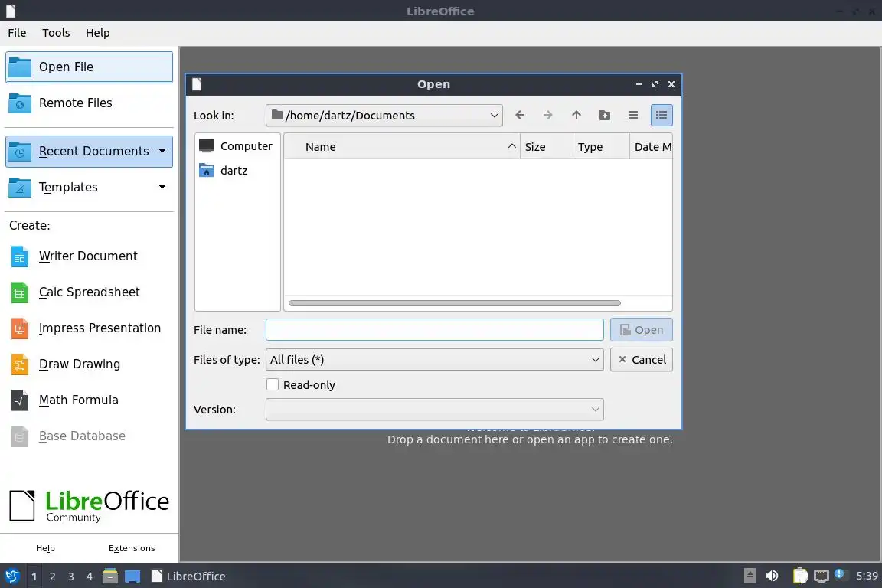Open Extensions from Start Center
882x588 pixels.
pos(132,548)
